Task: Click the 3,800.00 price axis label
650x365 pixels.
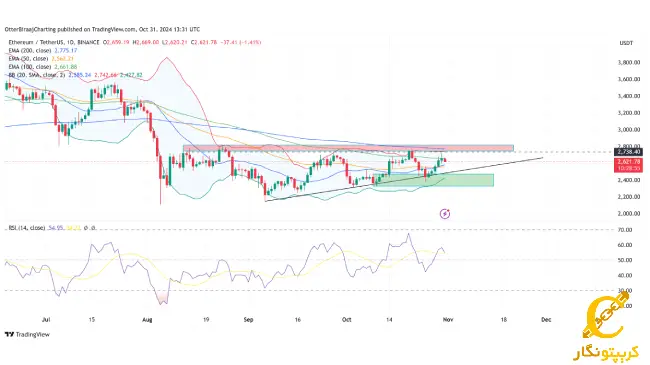Action: [629, 63]
